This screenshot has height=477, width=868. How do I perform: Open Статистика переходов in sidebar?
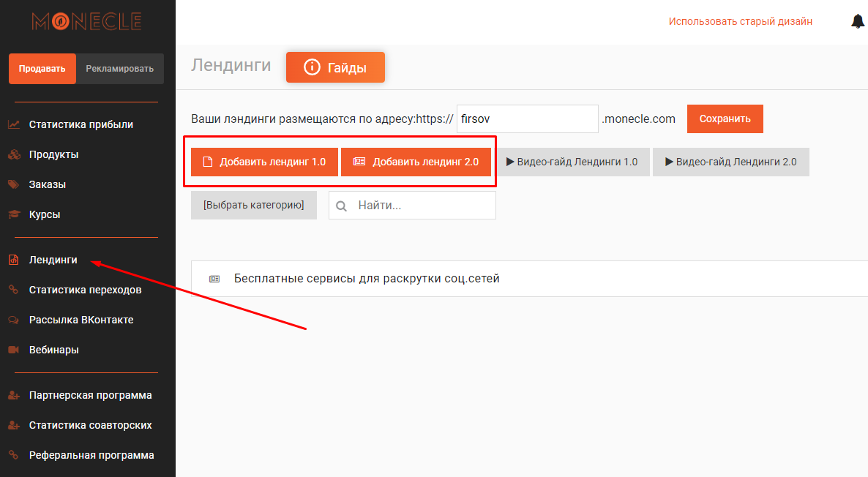[x=85, y=290]
